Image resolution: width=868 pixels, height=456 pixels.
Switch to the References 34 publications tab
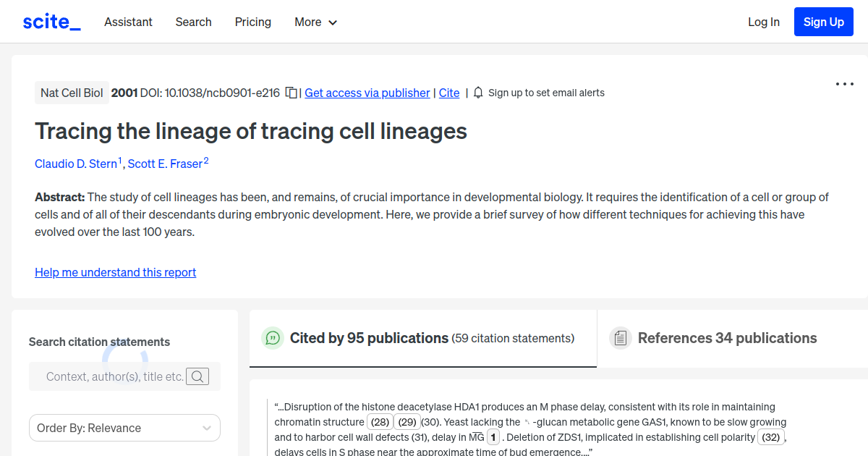[x=727, y=338]
